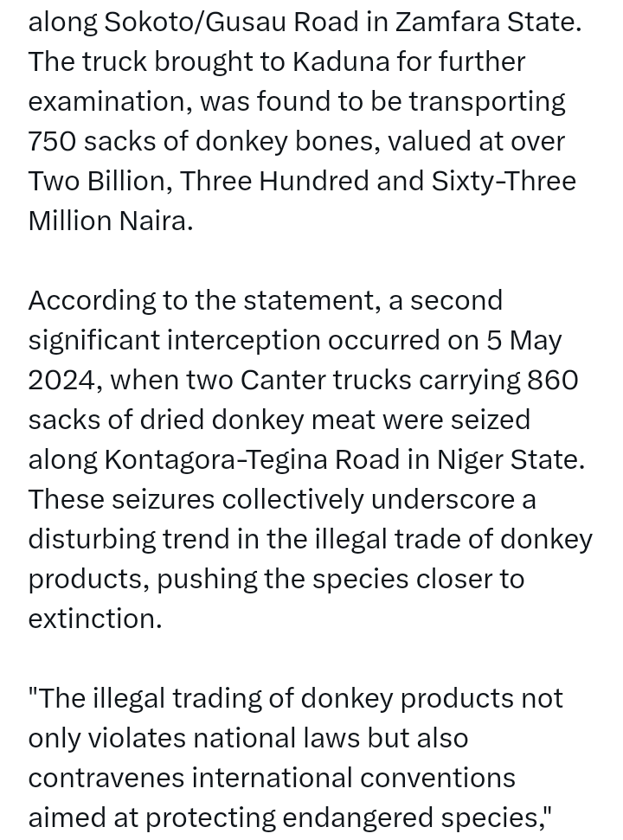Click the word 'extinction' ending the second paragraph
This screenshot has width=623, height=840.
coord(92,619)
